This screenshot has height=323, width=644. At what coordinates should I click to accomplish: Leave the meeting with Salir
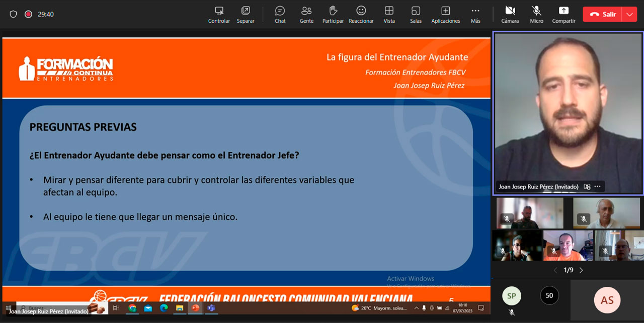point(603,14)
